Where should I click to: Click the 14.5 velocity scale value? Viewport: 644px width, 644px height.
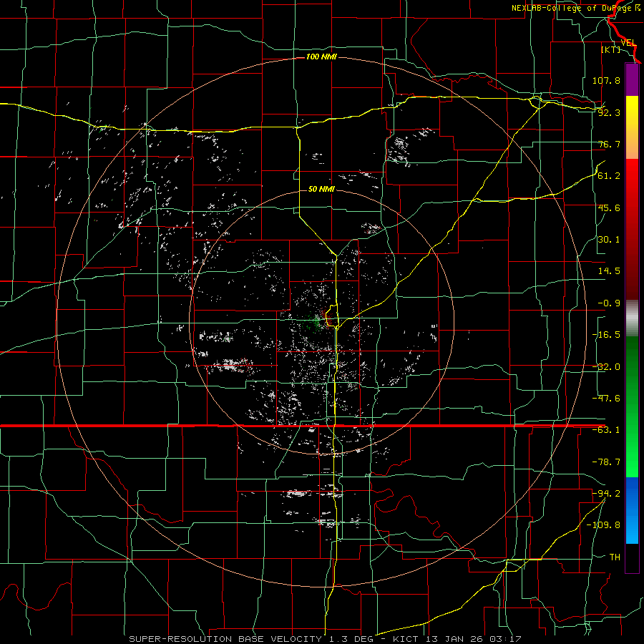click(609, 271)
